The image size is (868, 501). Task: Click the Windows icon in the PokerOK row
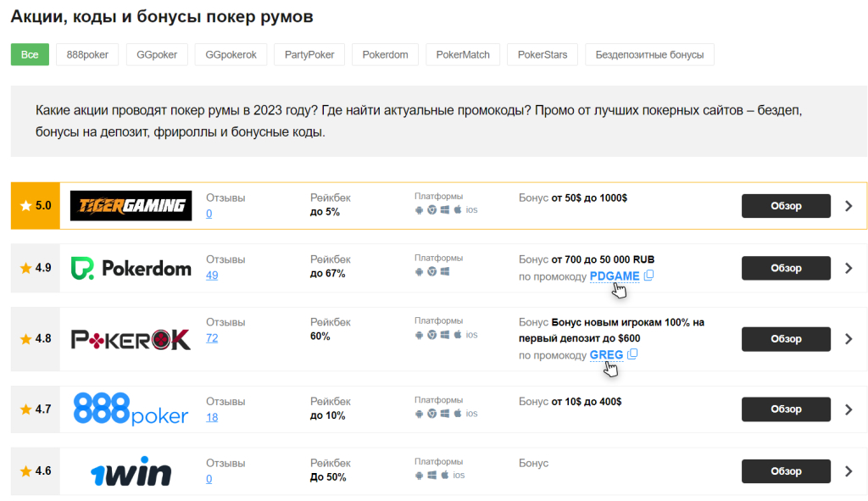pyautogui.click(x=444, y=335)
